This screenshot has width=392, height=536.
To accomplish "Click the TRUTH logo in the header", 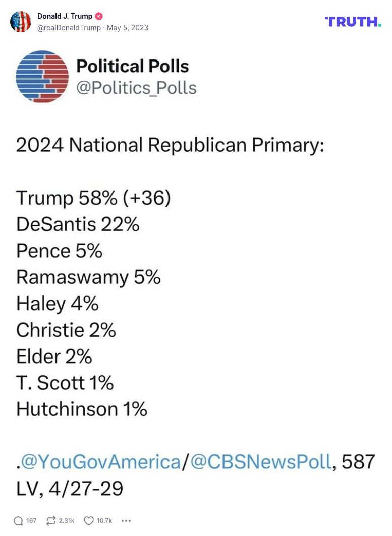I will tap(353, 22).
